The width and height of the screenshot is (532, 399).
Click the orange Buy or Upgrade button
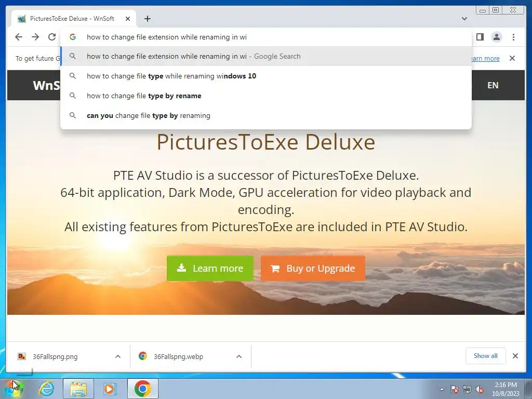(313, 269)
